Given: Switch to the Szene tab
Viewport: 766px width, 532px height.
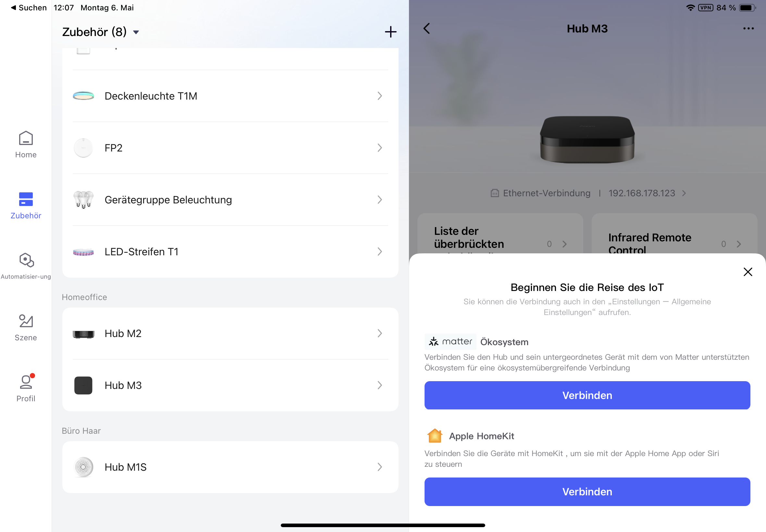Looking at the screenshot, I should pyautogui.click(x=26, y=327).
